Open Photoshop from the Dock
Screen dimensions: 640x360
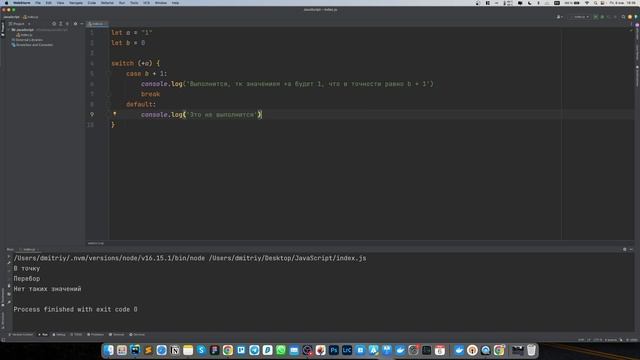(x=333, y=350)
